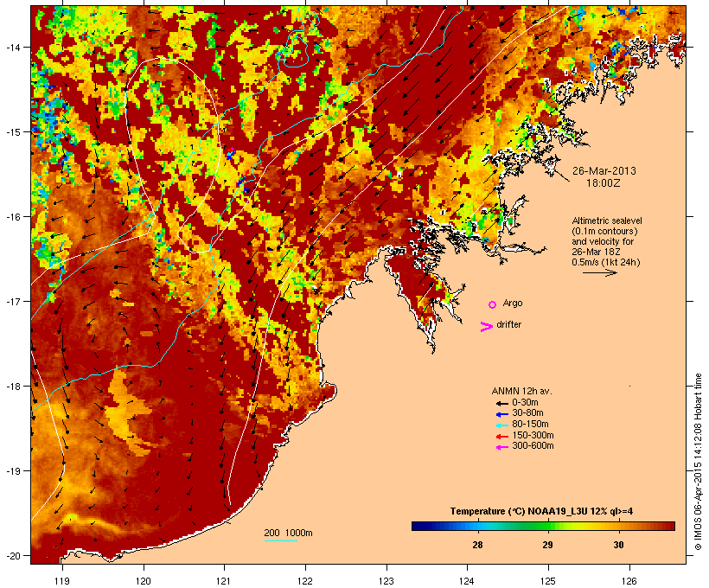Click the latitude axis label -17
The width and height of the screenshot is (709, 588).
point(12,302)
